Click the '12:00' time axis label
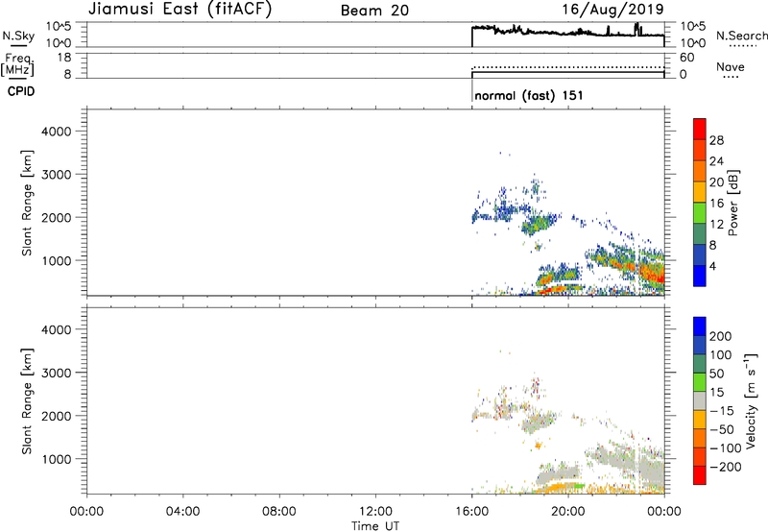The width and height of the screenshot is (768, 532). click(x=375, y=512)
